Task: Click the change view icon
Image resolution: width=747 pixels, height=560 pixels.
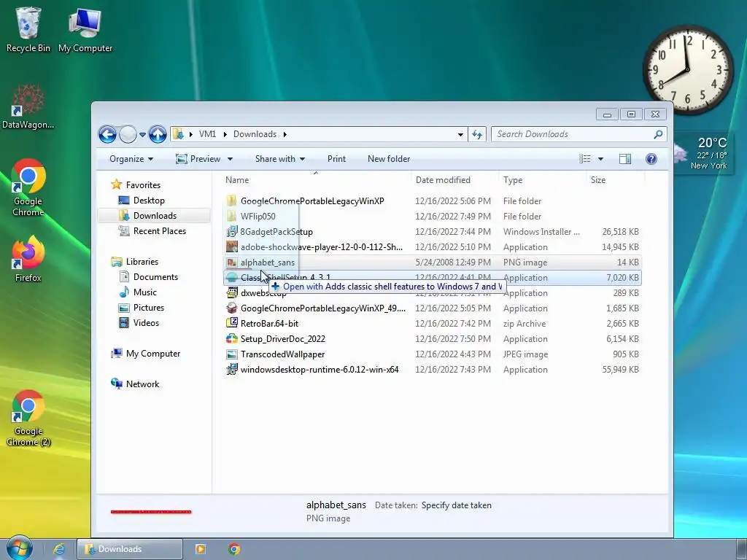Action: pyautogui.click(x=585, y=159)
